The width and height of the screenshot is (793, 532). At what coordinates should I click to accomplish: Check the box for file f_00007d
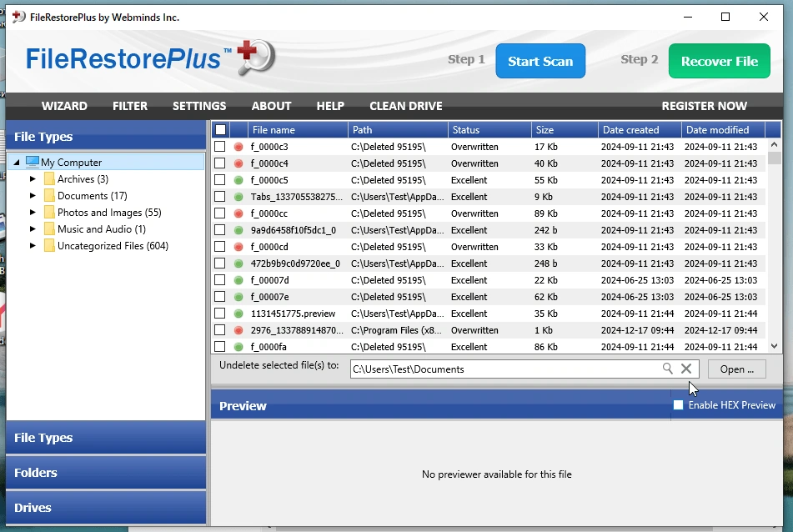point(219,280)
